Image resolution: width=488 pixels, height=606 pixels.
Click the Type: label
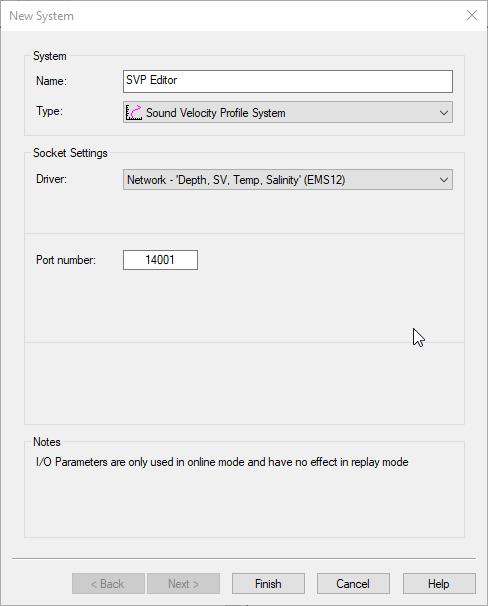[49, 111]
